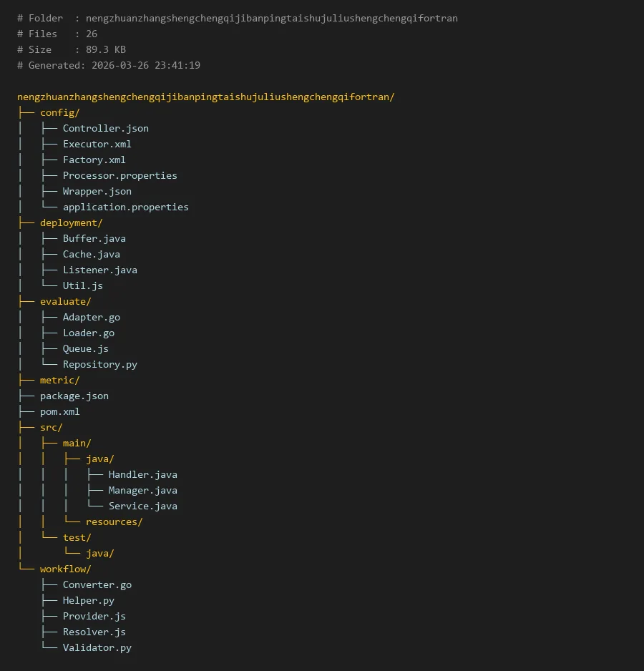
Task: Select Handler.java under main/java
Action: tap(142, 474)
